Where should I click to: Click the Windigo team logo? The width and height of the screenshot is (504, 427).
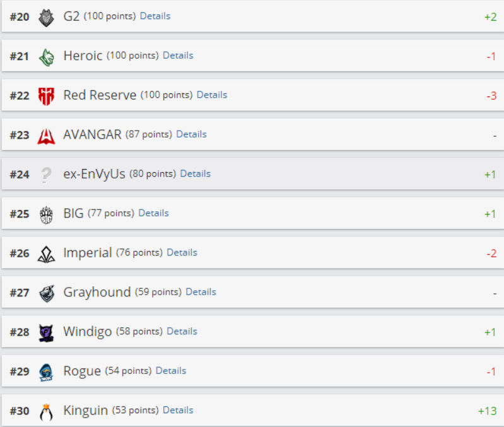46,333
